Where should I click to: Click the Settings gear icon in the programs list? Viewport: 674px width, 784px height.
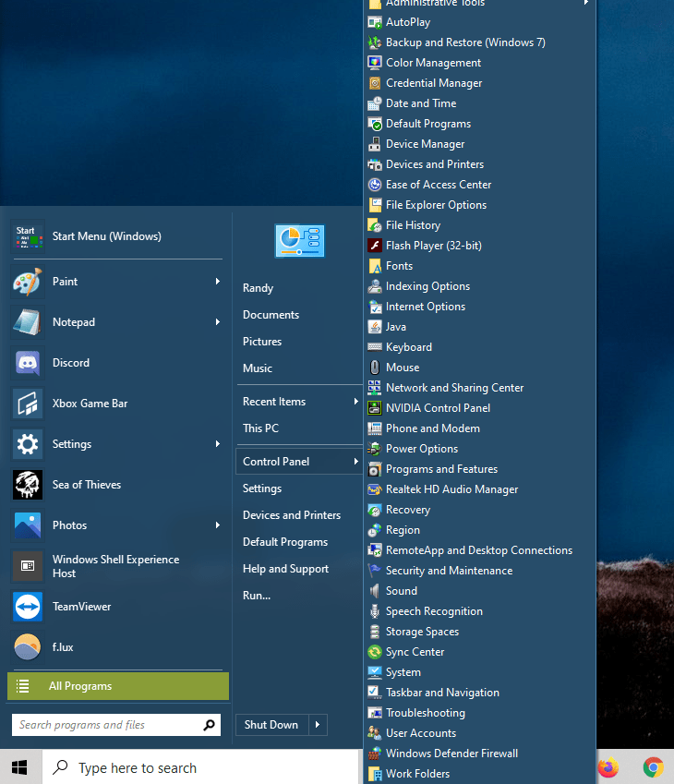tap(28, 444)
